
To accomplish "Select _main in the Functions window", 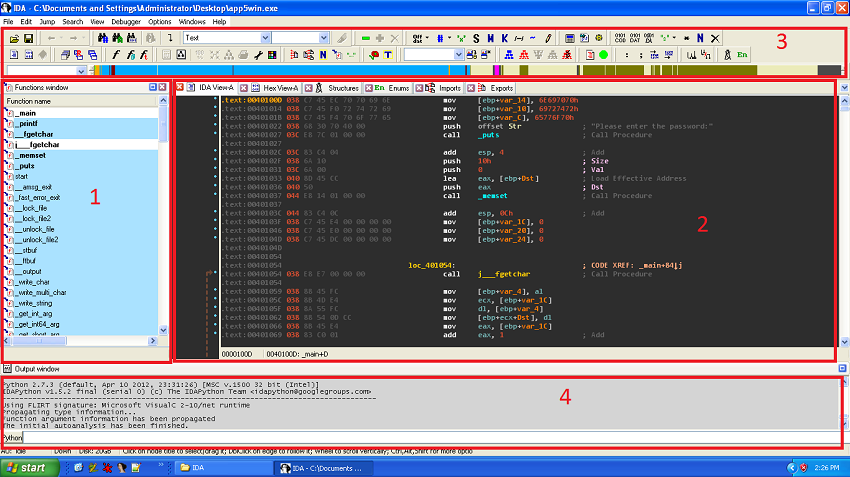I will click(x=25, y=113).
